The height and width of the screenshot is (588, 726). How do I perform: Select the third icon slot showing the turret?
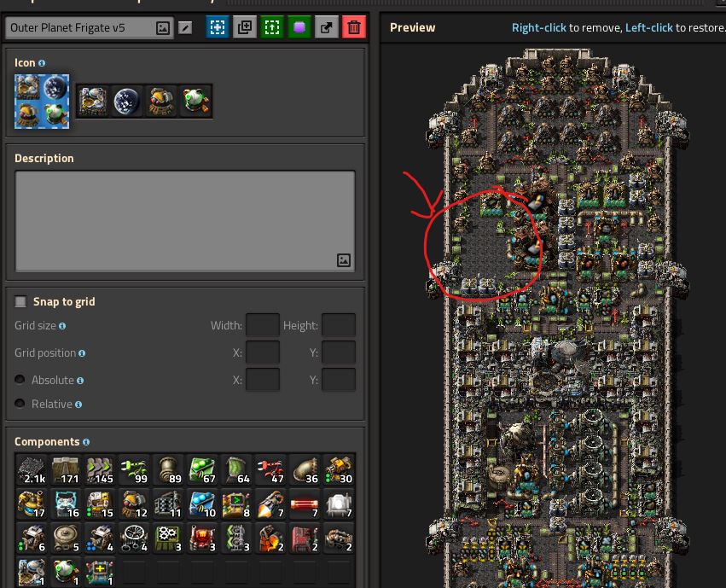click(x=161, y=102)
